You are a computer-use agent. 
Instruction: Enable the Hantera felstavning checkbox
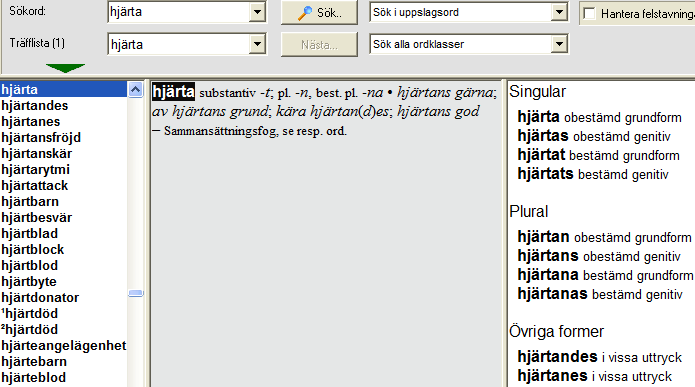pos(590,14)
